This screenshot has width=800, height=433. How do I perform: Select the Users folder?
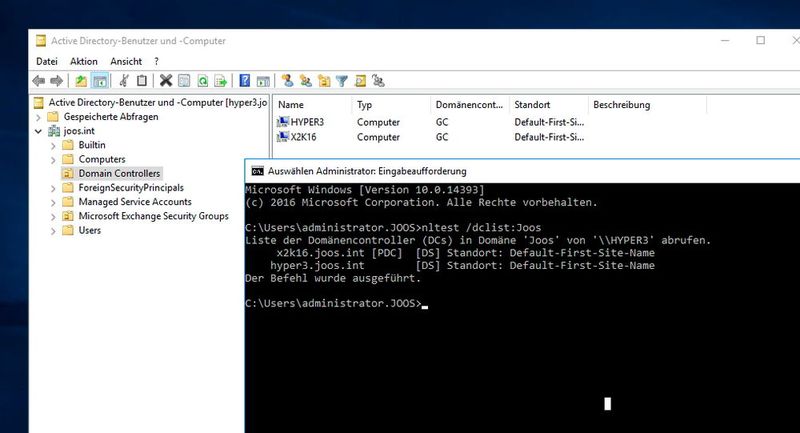pos(89,231)
